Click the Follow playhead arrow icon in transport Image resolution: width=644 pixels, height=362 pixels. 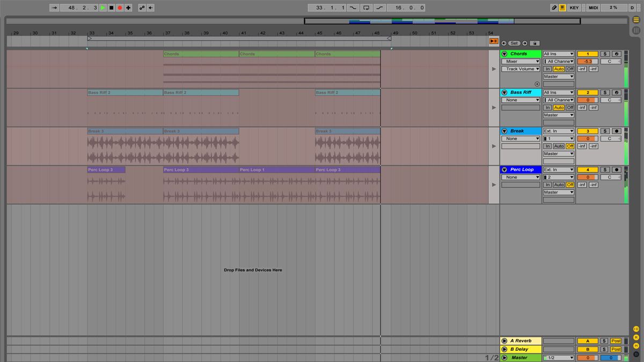pyautogui.click(x=54, y=8)
